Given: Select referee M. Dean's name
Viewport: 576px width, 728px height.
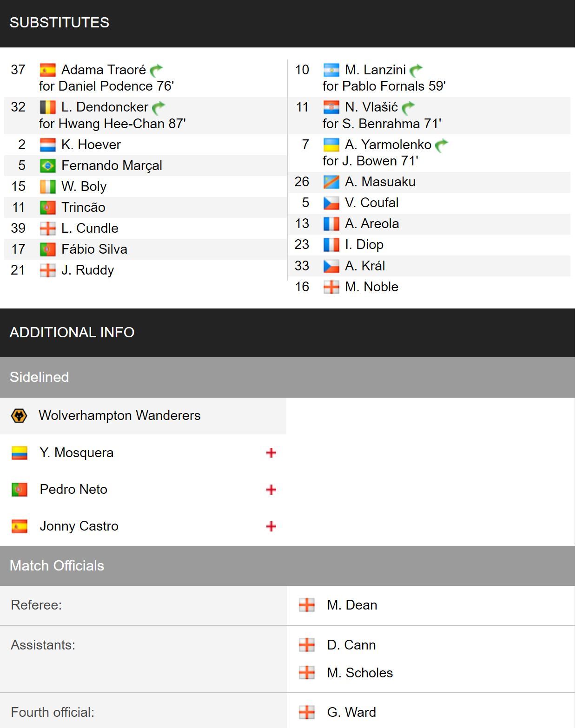Looking at the screenshot, I should pos(352,605).
